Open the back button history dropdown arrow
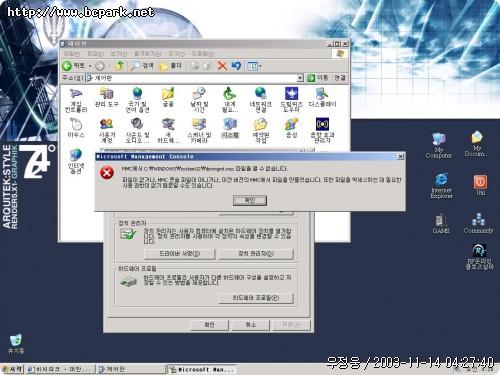Viewport: 500px width, 375px height. pyautogui.click(x=90, y=66)
